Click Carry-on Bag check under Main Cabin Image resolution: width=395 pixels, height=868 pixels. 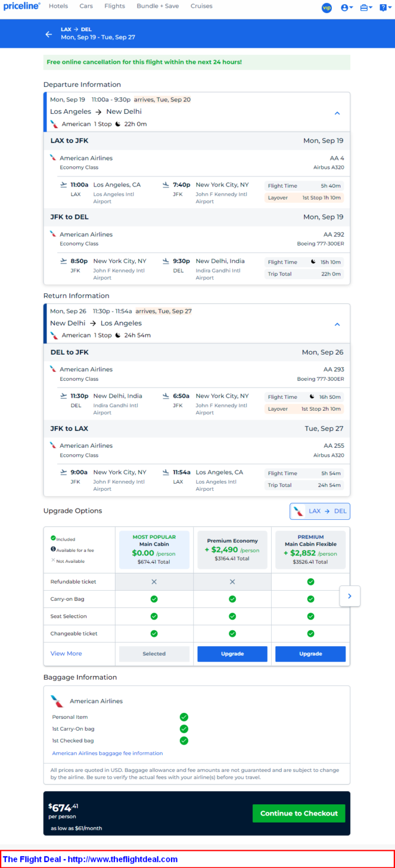154,599
